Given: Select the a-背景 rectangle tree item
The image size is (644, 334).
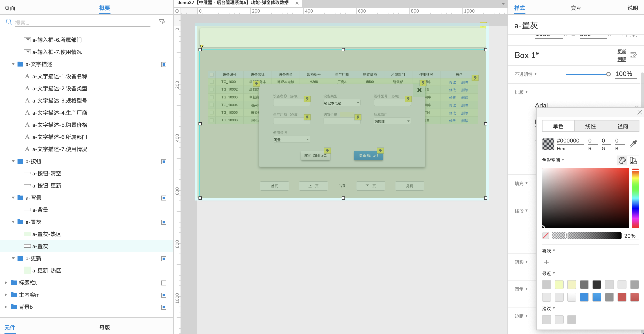Looking at the screenshot, I should 86,210.
